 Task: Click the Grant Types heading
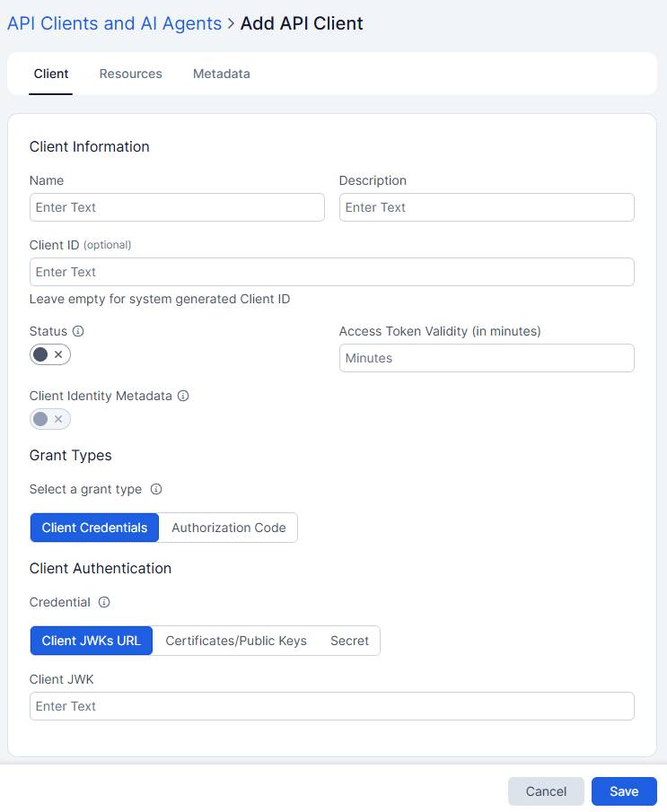(71, 455)
